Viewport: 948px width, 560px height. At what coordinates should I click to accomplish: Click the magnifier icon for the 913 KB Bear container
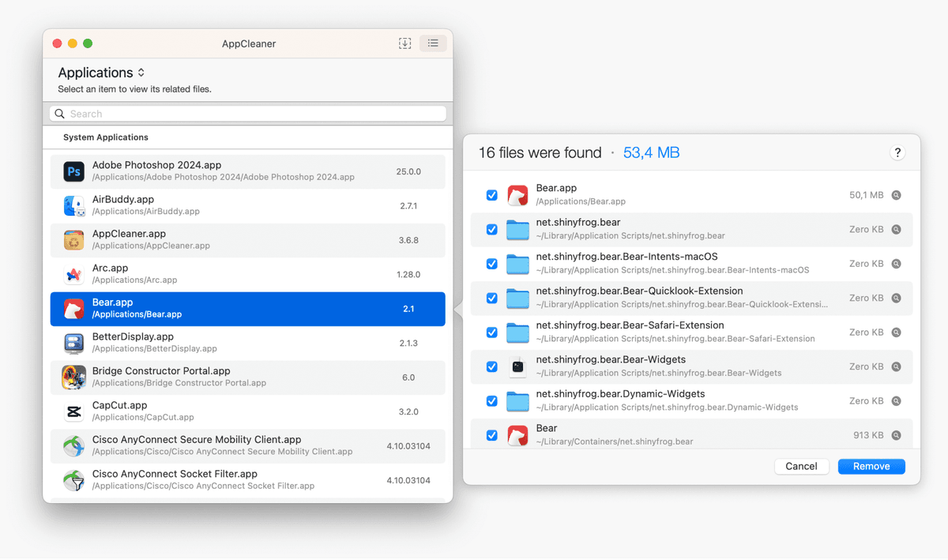(896, 435)
